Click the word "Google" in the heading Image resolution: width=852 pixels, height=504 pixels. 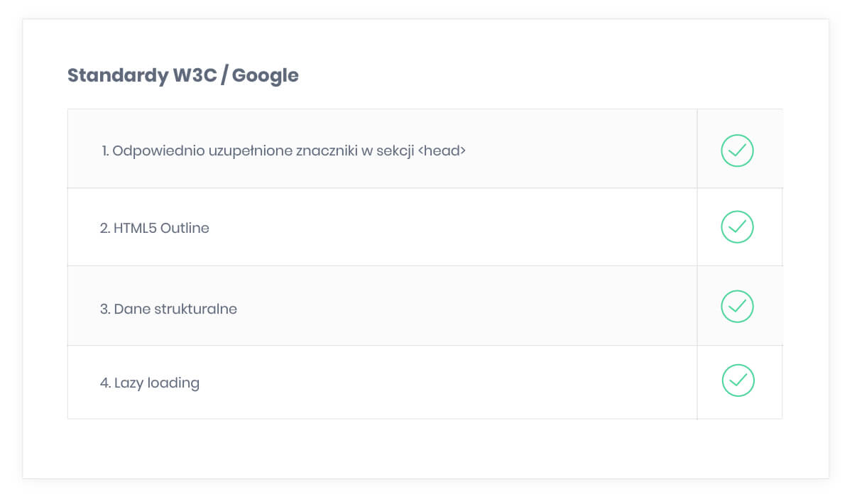pyautogui.click(x=266, y=76)
